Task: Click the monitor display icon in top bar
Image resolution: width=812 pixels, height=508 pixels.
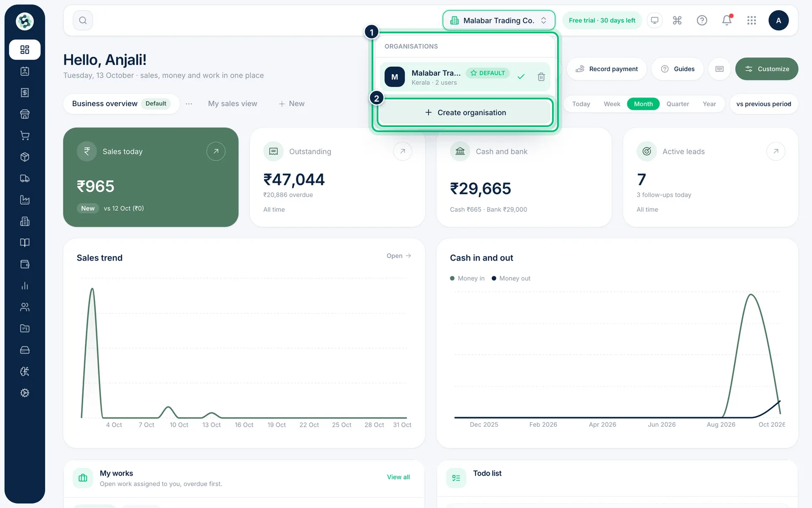Action: [x=655, y=20]
